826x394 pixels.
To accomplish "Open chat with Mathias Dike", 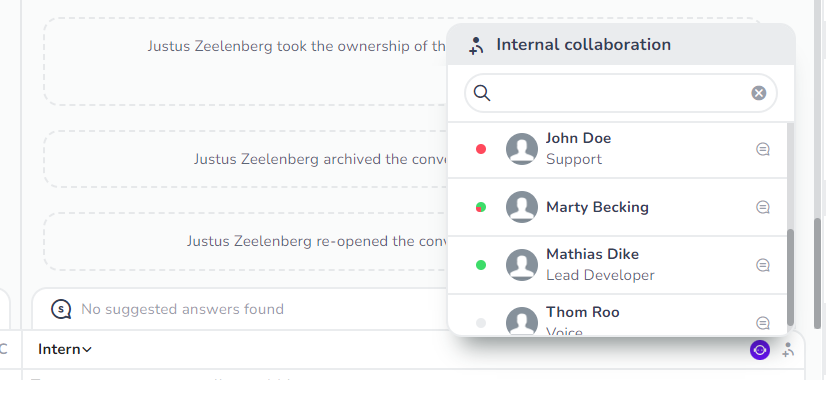I will click(x=763, y=265).
